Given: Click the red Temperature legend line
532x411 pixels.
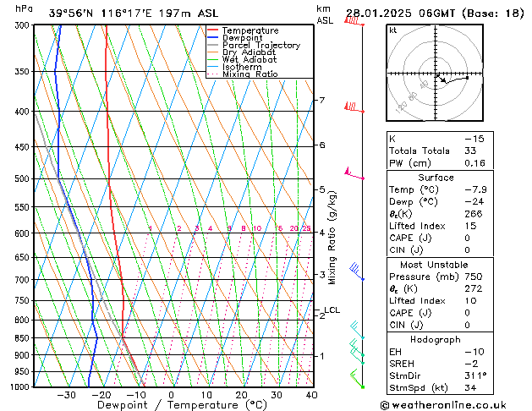Looking at the screenshot, I should click(x=212, y=30).
